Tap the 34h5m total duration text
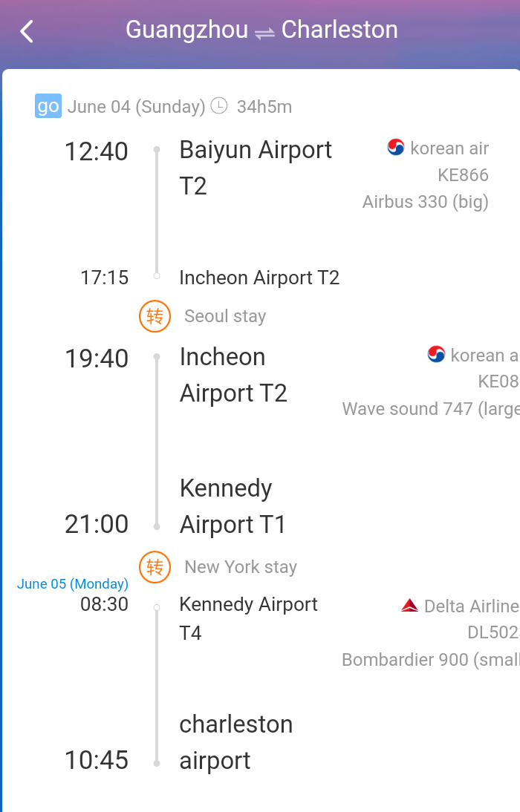 264,107
